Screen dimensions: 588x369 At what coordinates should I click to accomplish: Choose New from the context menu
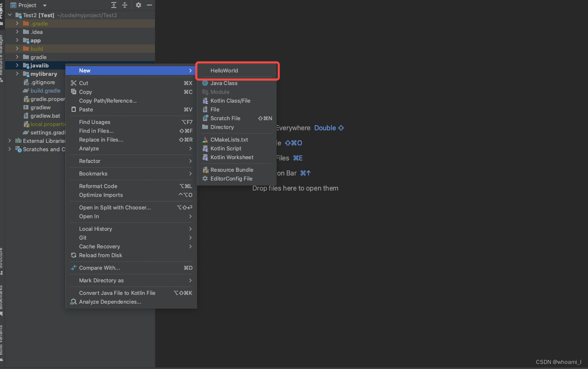tap(131, 70)
